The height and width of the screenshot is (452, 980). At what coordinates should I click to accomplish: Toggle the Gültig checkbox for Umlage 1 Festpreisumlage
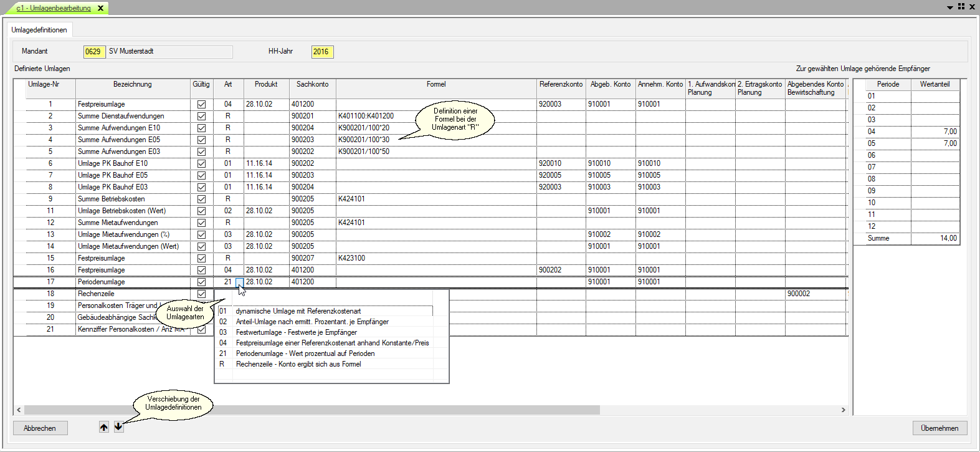tap(201, 105)
